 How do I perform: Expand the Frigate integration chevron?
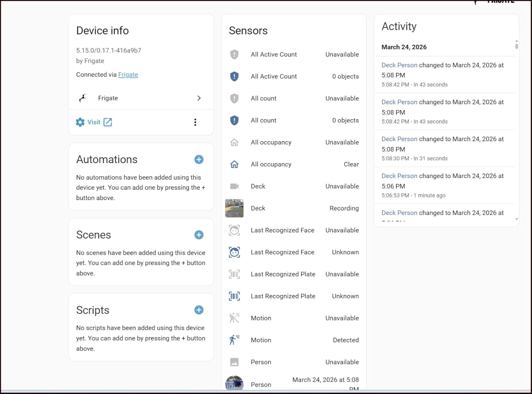coord(199,98)
